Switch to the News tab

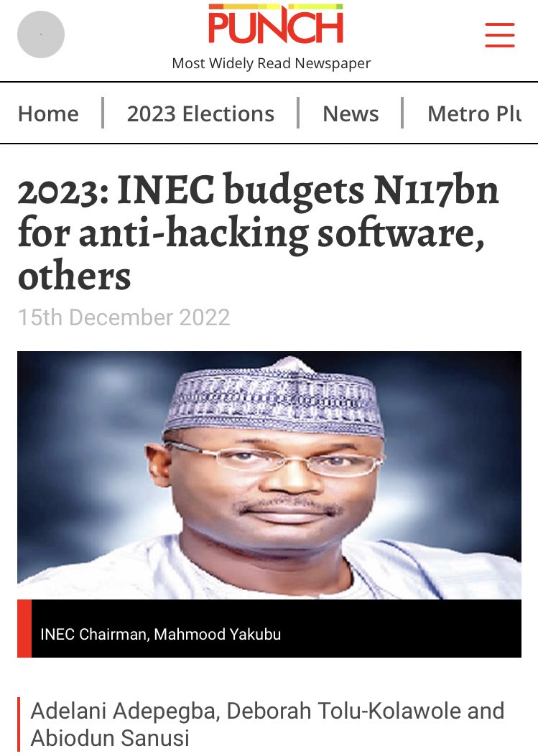tap(351, 113)
